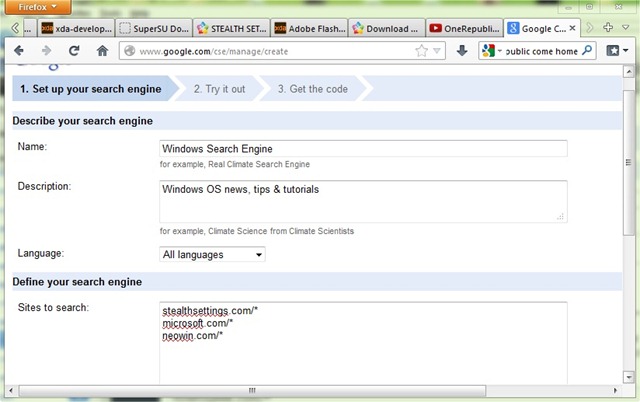Click the horizontal scrollbar thumb
This screenshot has width=640, height=402.
(x=252, y=391)
